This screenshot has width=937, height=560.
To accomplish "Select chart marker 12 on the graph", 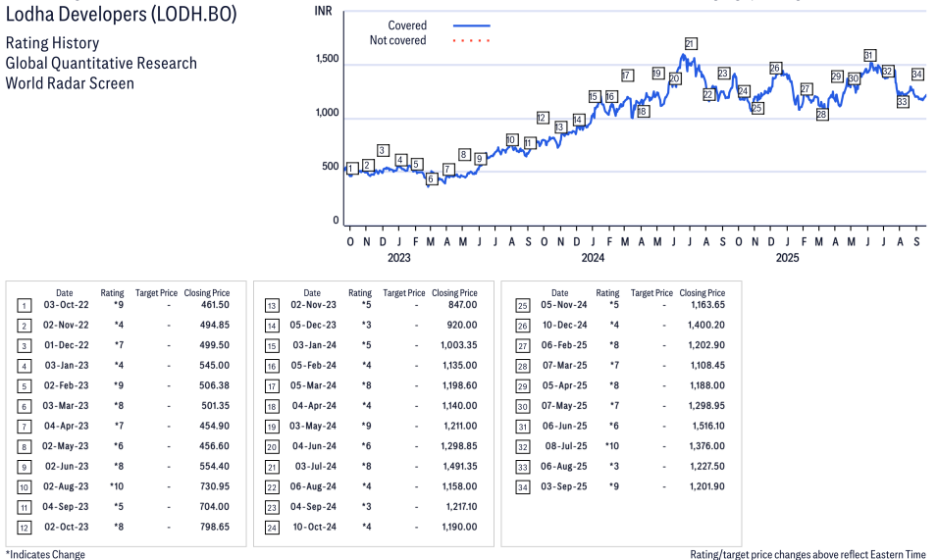I will pos(542,118).
